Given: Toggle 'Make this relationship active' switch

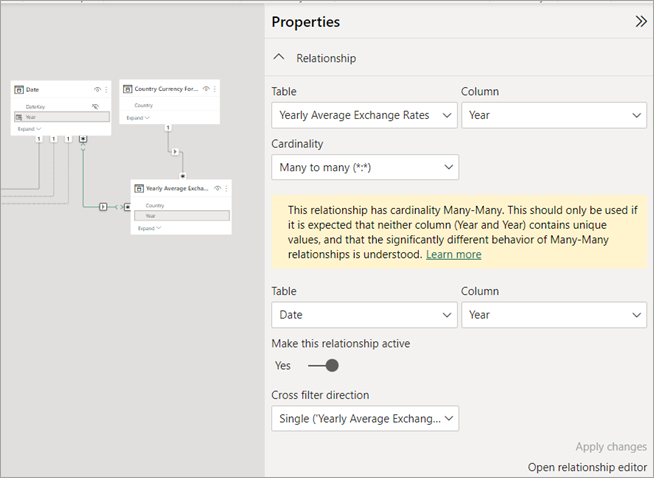Looking at the screenshot, I should 323,365.
